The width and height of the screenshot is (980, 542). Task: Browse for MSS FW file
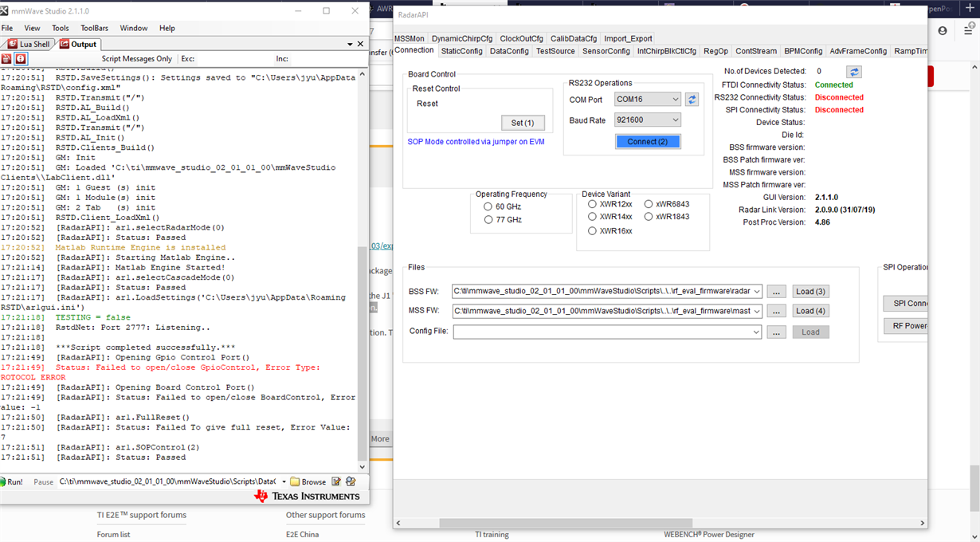777,311
